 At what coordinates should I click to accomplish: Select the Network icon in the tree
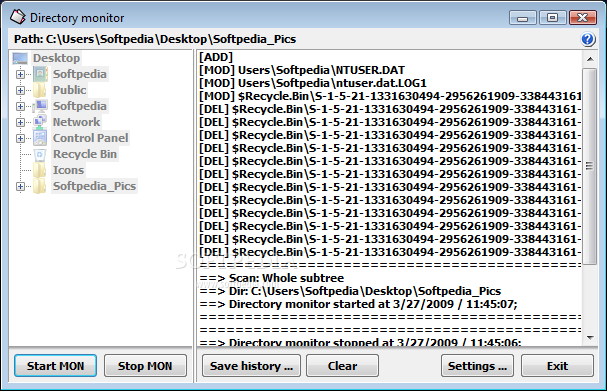pyautogui.click(x=40, y=122)
